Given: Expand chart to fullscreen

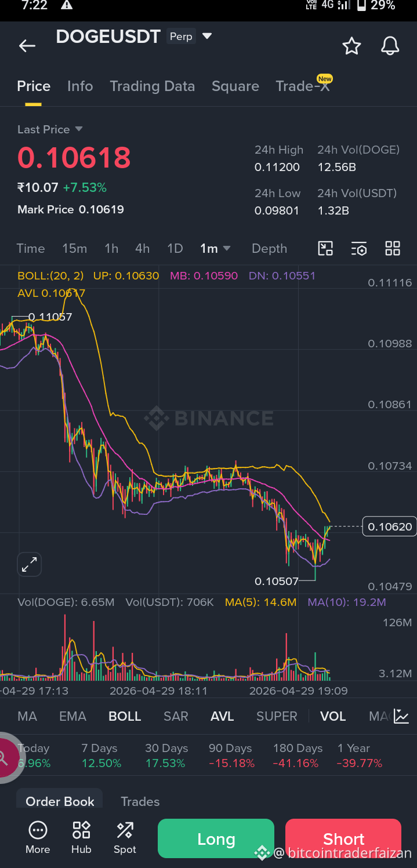Looking at the screenshot, I should 30,564.
